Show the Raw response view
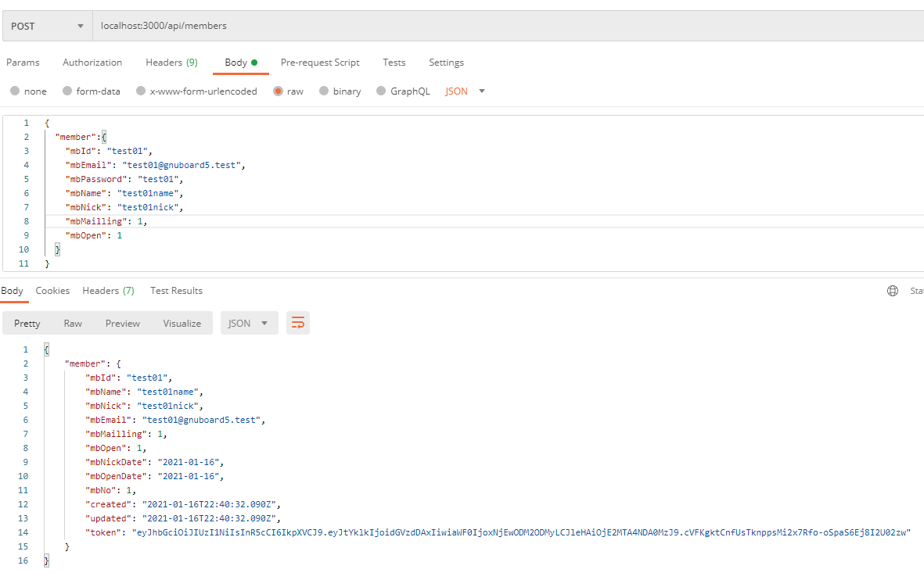This screenshot has height=573, width=924. click(73, 323)
